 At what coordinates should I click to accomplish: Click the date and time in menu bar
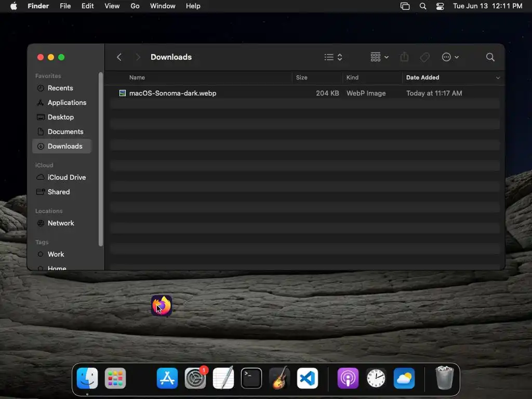point(487,6)
